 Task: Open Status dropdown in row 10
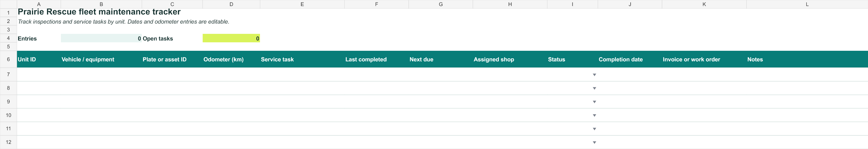[594, 115]
